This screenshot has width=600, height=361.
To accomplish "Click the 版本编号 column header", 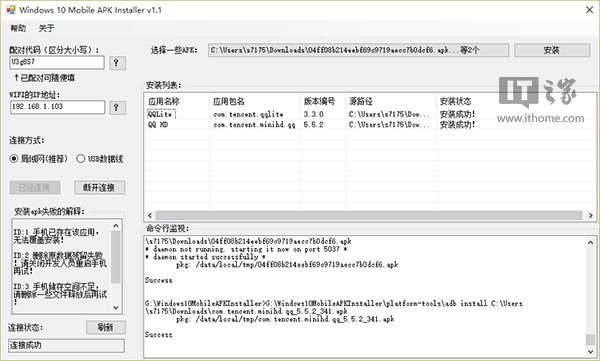I will coord(319,101).
